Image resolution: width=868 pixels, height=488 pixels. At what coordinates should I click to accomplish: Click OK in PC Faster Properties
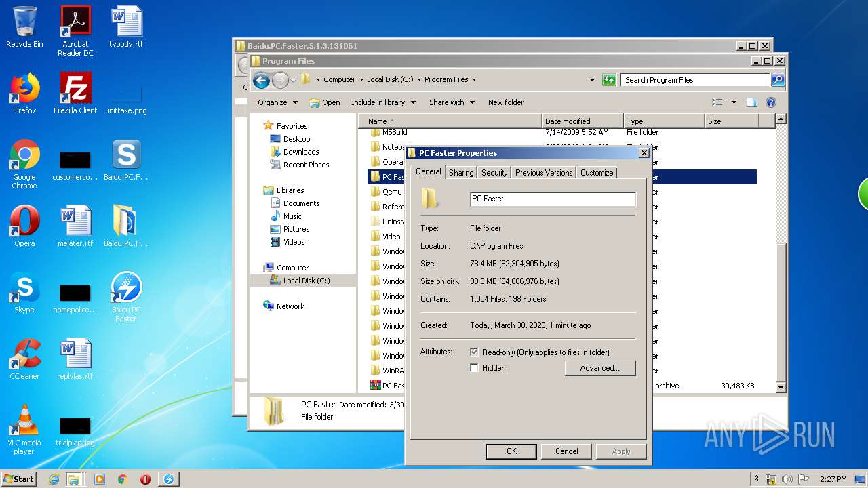click(511, 451)
